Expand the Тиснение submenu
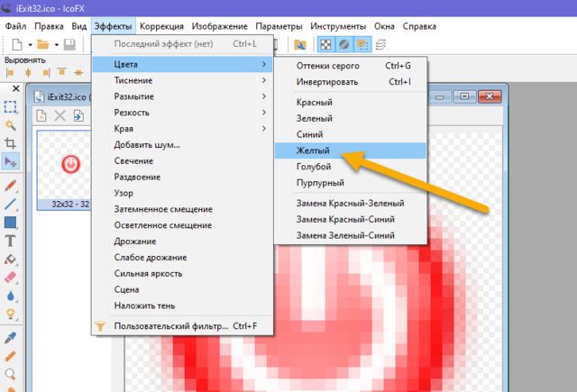 point(182,80)
